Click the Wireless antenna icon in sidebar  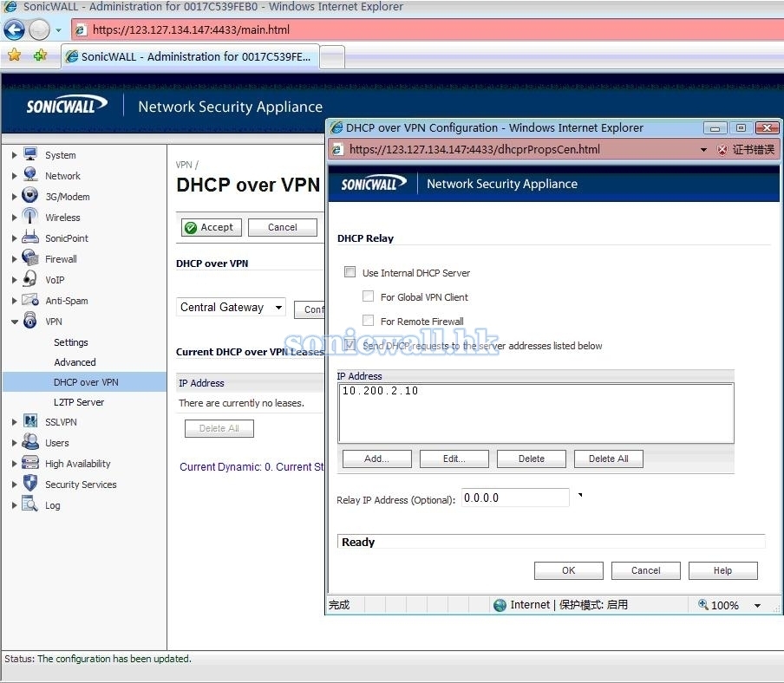[x=30, y=217]
